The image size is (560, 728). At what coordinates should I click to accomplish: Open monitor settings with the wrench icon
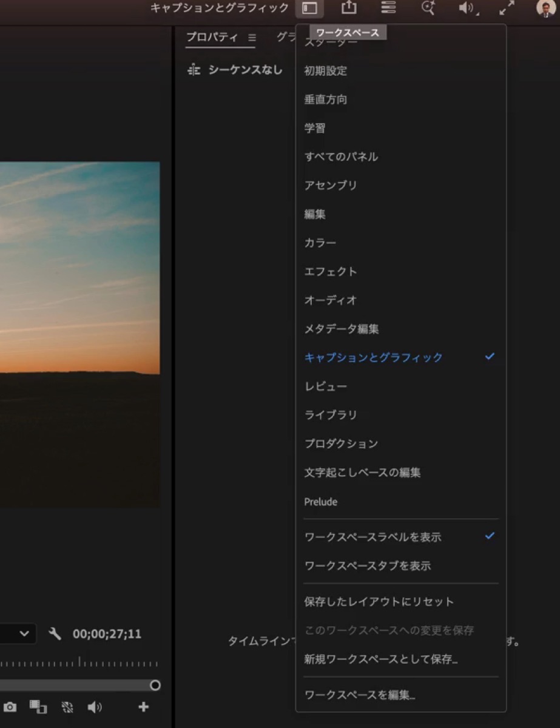55,634
